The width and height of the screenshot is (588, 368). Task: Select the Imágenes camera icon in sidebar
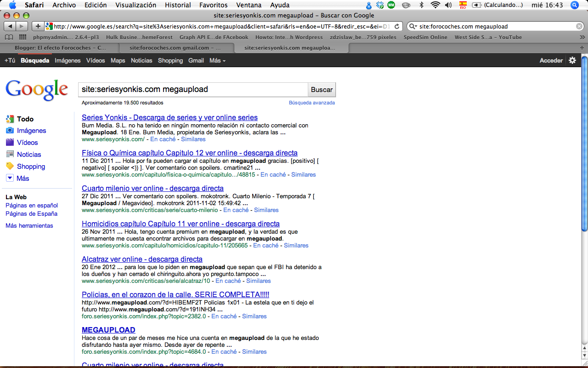[10, 131]
